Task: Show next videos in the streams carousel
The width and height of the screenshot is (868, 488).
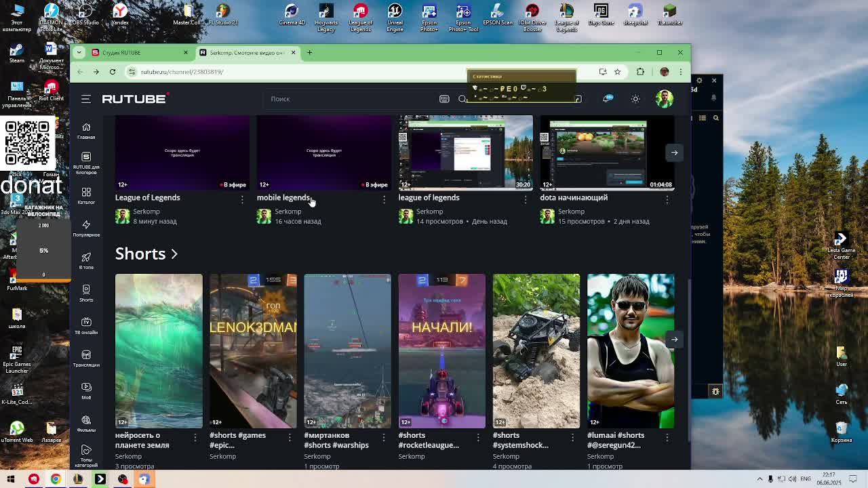Action: click(674, 152)
